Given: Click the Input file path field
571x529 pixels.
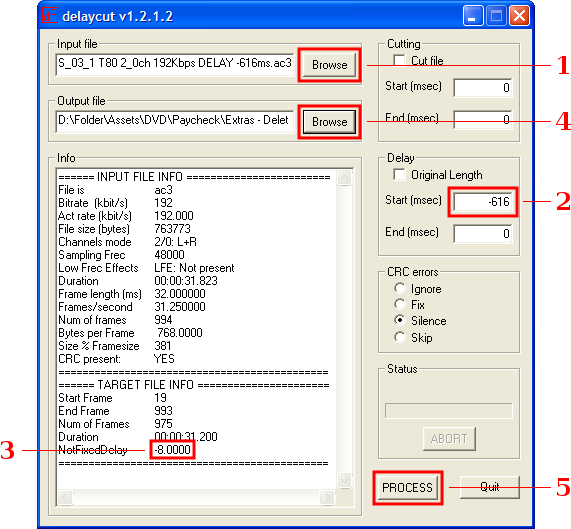Looking at the screenshot, I should point(175,64).
